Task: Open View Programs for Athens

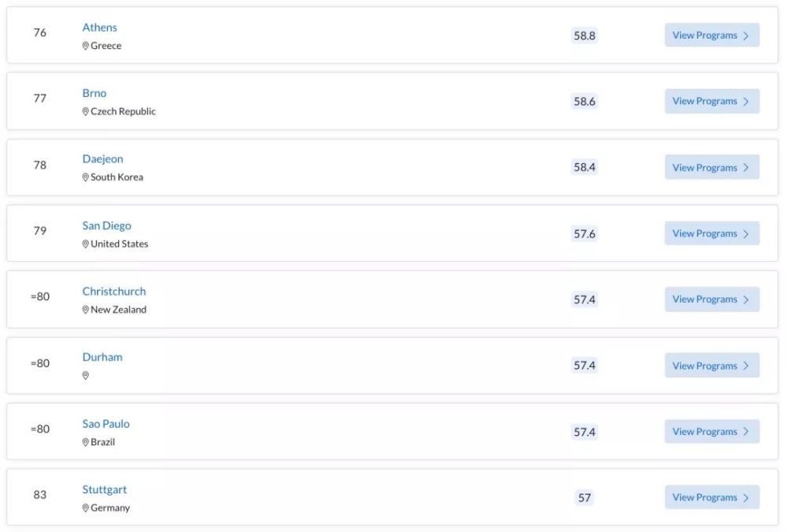Action: [x=712, y=35]
